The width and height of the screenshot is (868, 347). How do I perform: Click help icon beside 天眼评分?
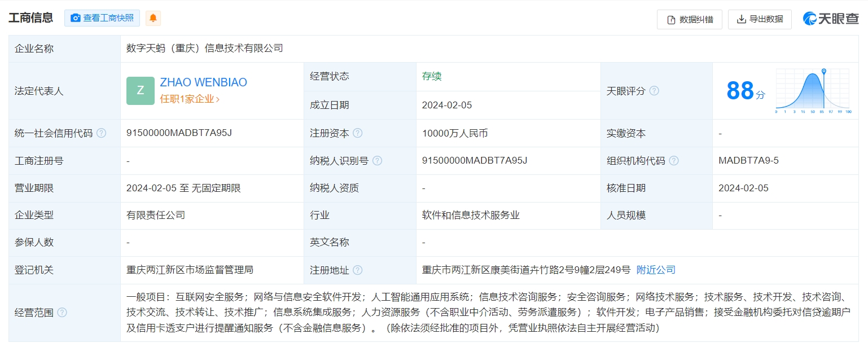point(654,91)
